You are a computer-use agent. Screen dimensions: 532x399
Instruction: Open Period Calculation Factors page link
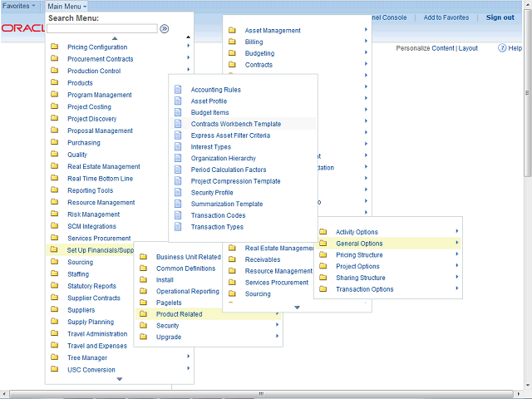click(229, 170)
